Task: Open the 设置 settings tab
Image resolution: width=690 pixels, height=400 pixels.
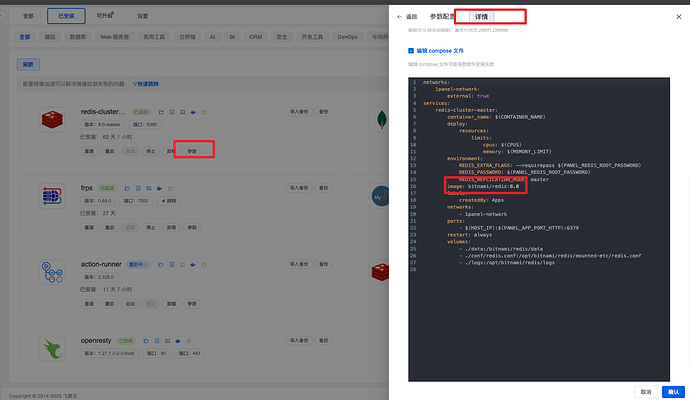Action: click(143, 17)
